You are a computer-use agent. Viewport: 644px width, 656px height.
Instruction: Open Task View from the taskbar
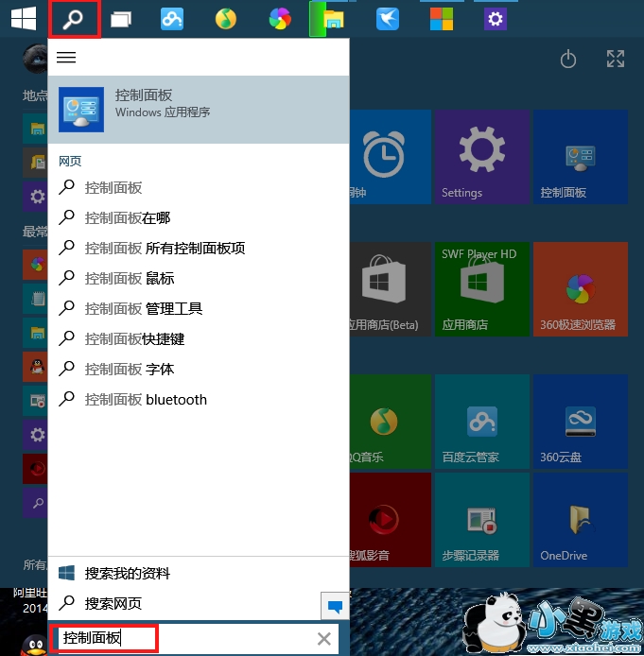click(x=121, y=19)
